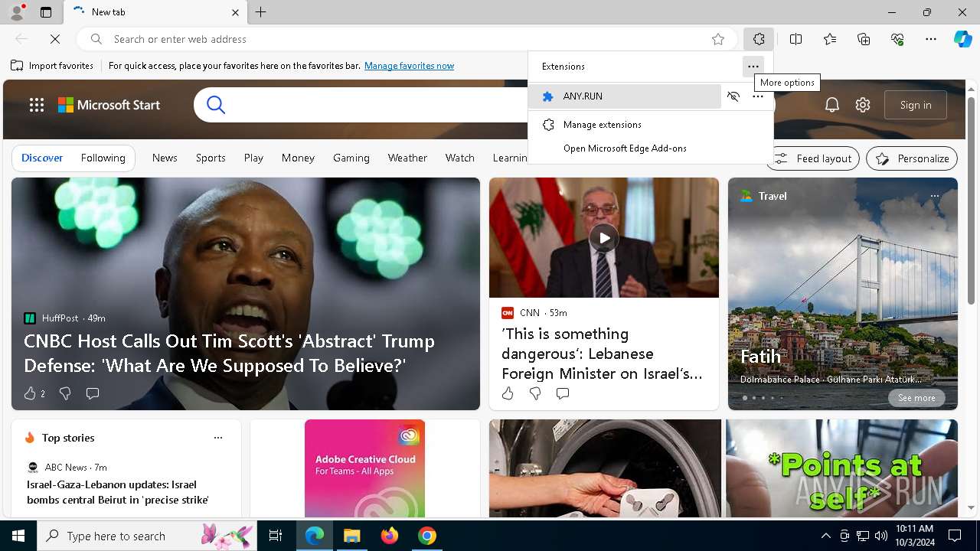Screen dimensions: 980x551
Task: Open the tab actions menu icon
Action: pos(46,12)
